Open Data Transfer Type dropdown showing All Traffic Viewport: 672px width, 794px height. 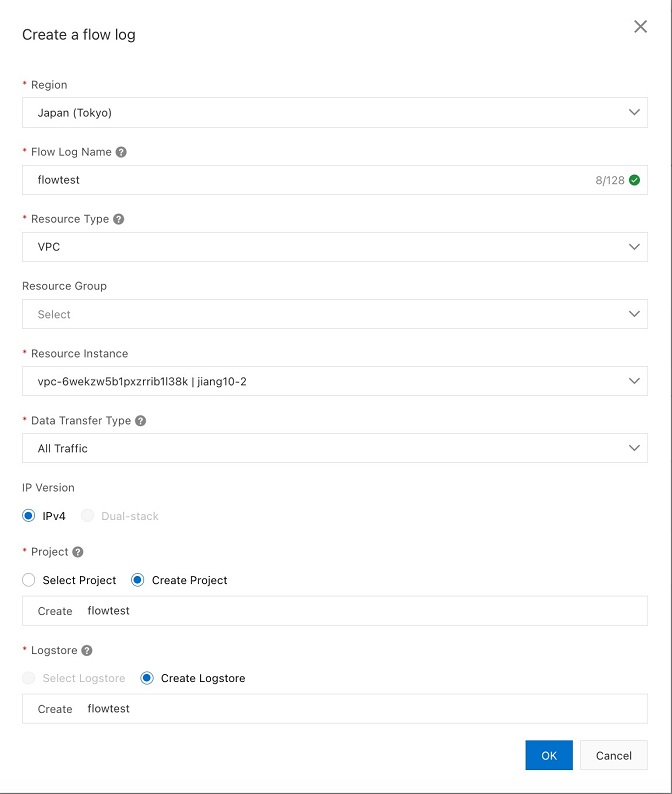point(334,448)
